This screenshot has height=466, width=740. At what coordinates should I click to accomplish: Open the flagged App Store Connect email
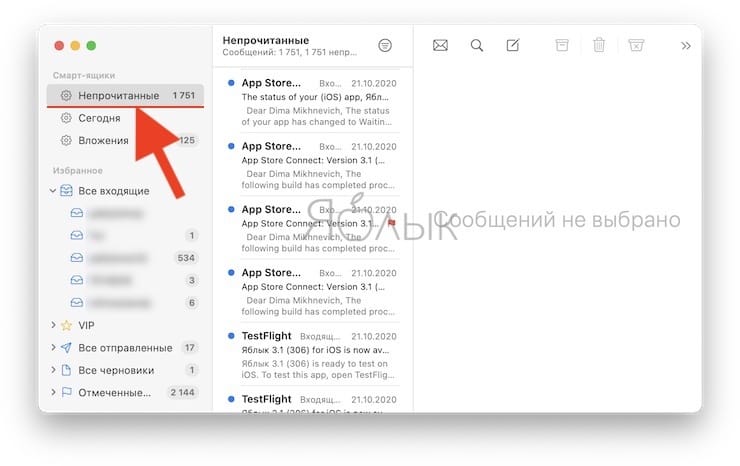point(312,228)
